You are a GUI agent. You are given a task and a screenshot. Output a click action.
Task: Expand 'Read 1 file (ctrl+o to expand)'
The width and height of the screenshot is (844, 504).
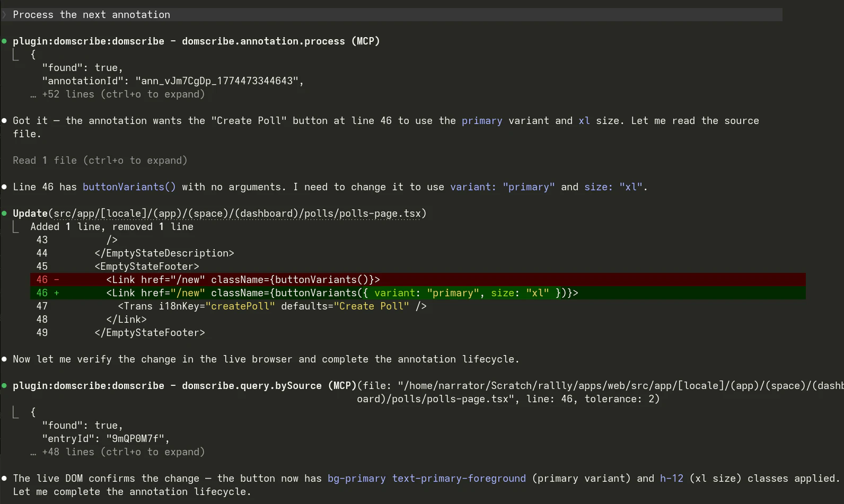100,161
